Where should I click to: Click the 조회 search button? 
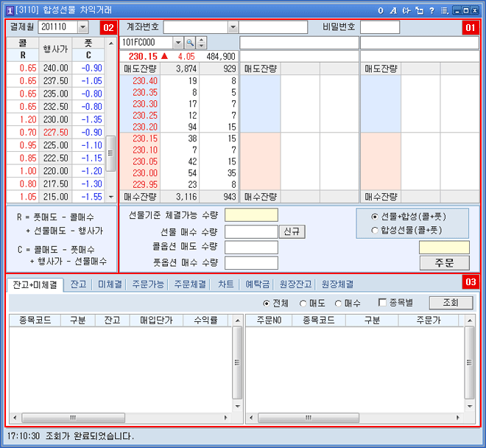pyautogui.click(x=451, y=303)
